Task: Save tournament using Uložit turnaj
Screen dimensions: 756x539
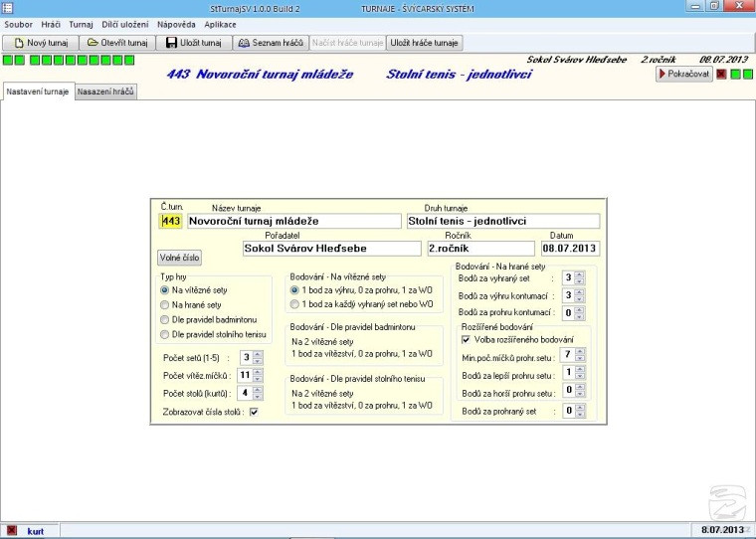Action: coord(194,43)
